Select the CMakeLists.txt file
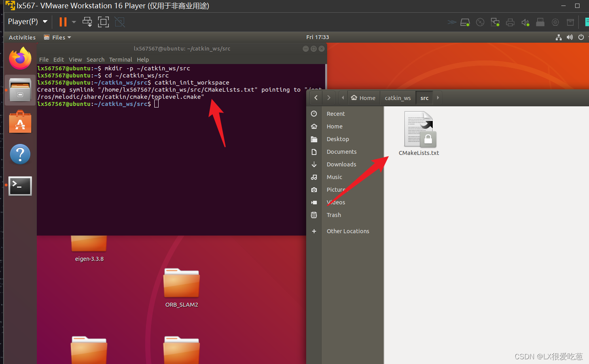The width and height of the screenshot is (589, 364). [419, 134]
